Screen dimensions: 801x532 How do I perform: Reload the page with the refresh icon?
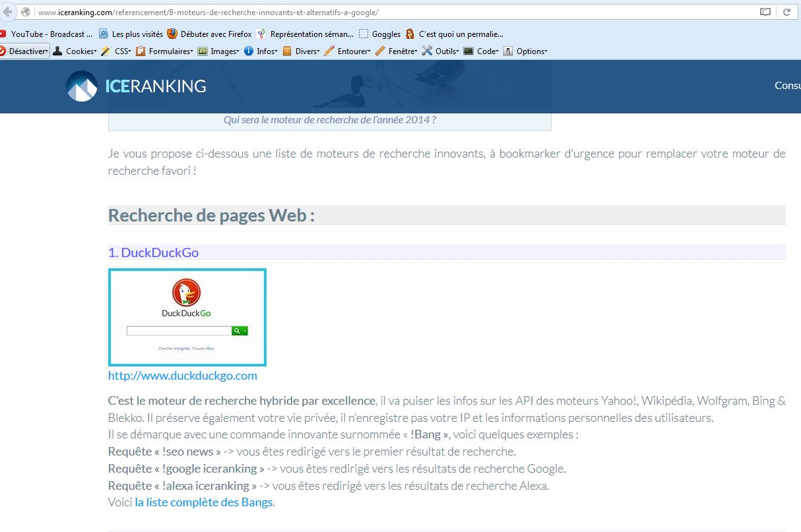click(x=786, y=12)
